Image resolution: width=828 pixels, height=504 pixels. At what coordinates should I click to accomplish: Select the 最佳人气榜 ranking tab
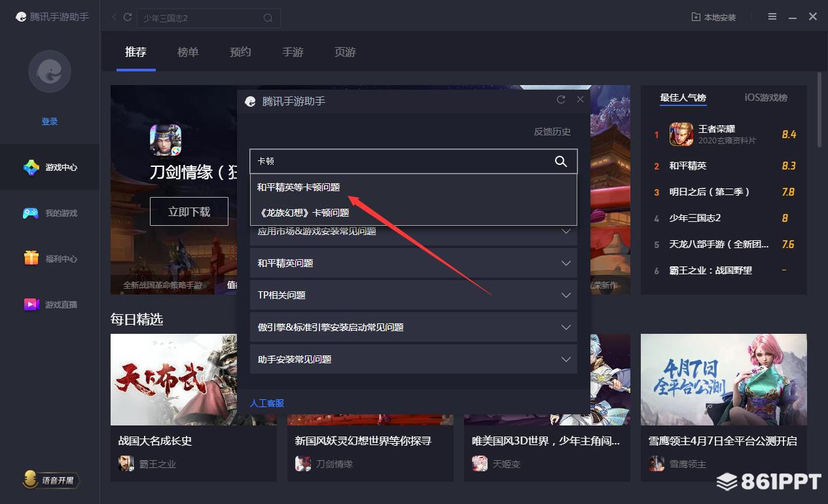click(x=683, y=98)
